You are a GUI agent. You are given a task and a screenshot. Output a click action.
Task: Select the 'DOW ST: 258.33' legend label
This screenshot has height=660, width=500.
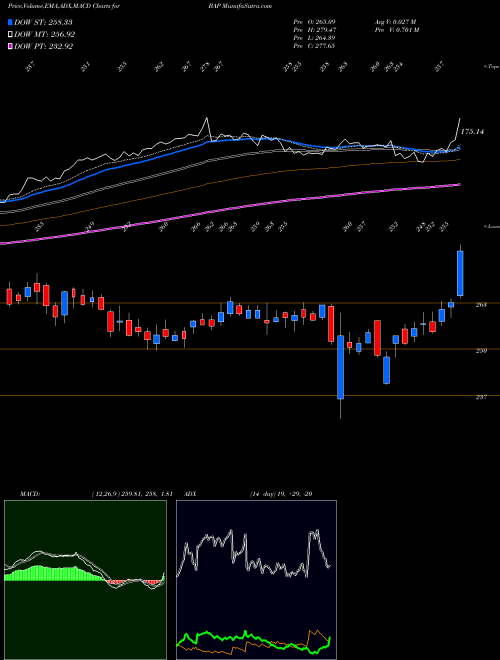(43, 22)
